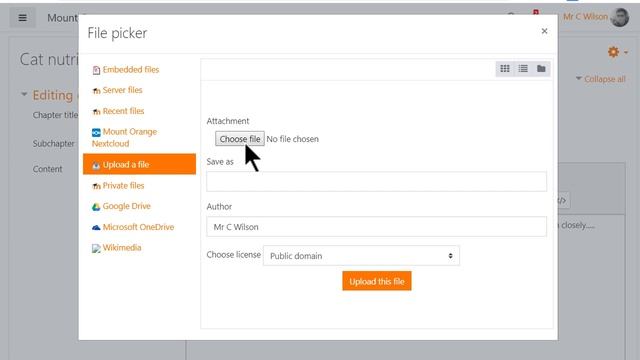Click the Recent files icon
This screenshot has height=360, width=640.
[x=96, y=112]
